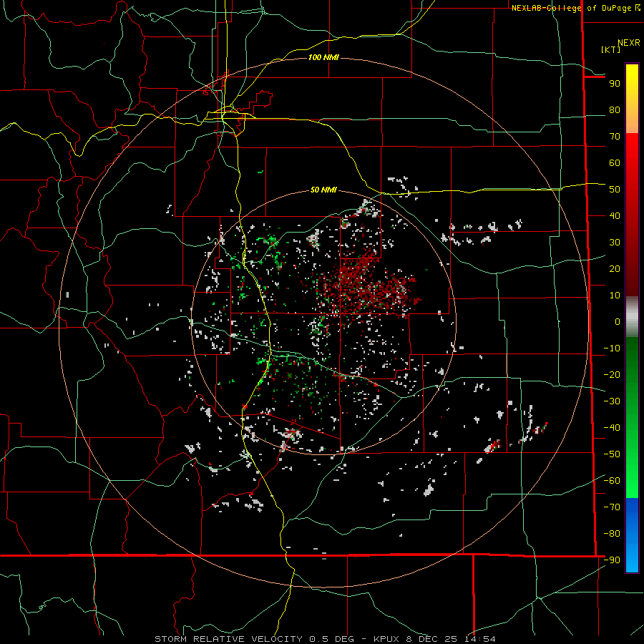Click the [KT] units label

tap(611, 49)
